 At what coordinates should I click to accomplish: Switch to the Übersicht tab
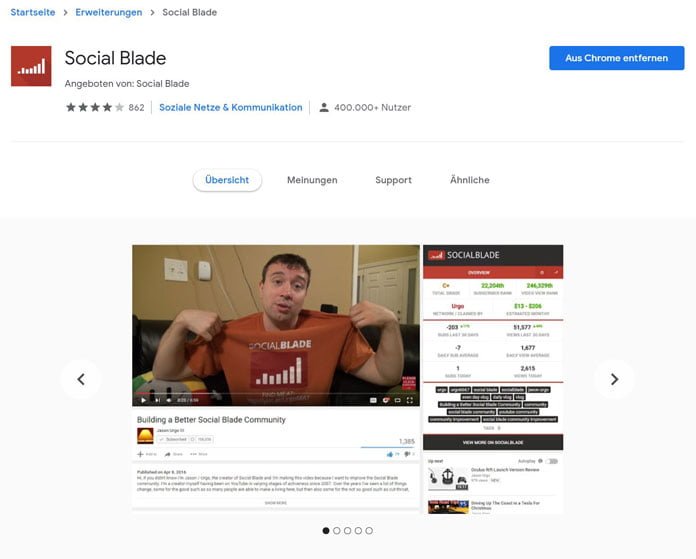click(227, 180)
